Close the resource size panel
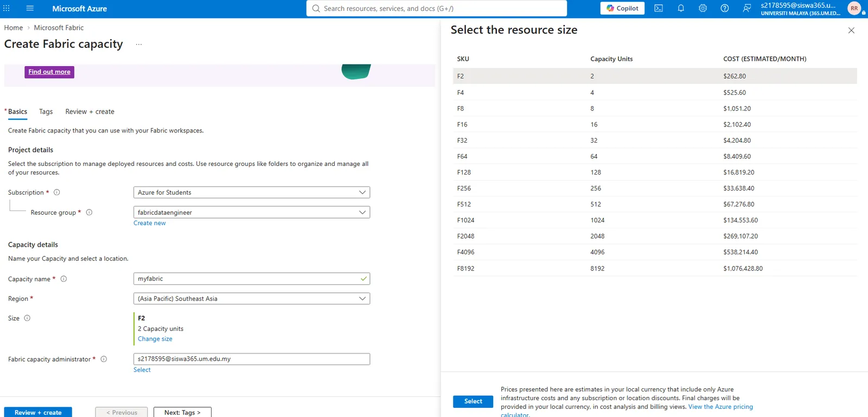Image resolution: width=868 pixels, height=417 pixels. (851, 30)
